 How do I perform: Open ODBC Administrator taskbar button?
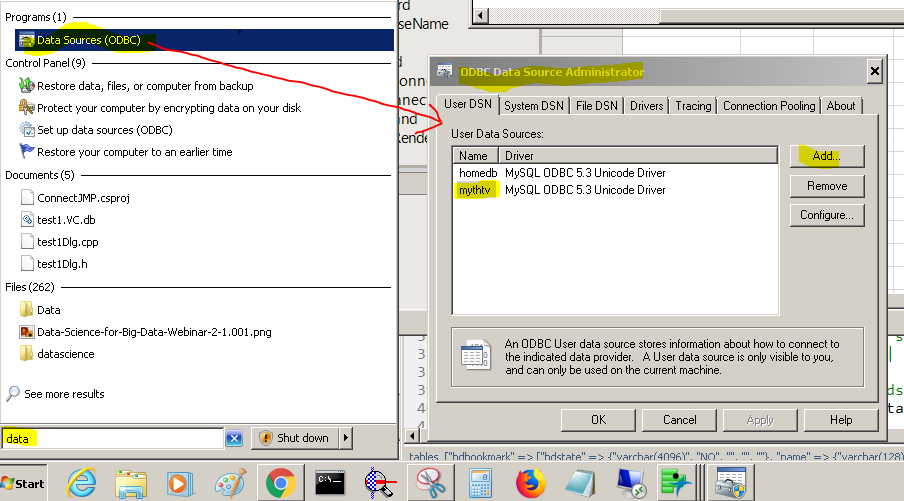(x=730, y=483)
